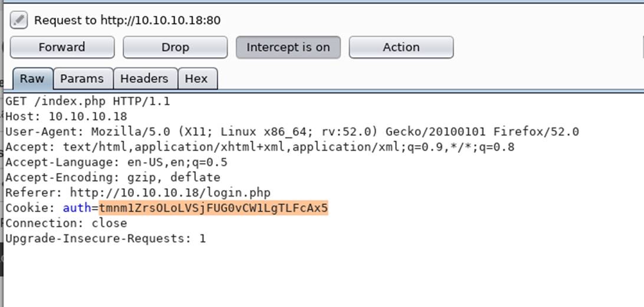Image resolution: width=644 pixels, height=307 pixels.
Task: Click the GET /index.php request line
Action: click(87, 101)
